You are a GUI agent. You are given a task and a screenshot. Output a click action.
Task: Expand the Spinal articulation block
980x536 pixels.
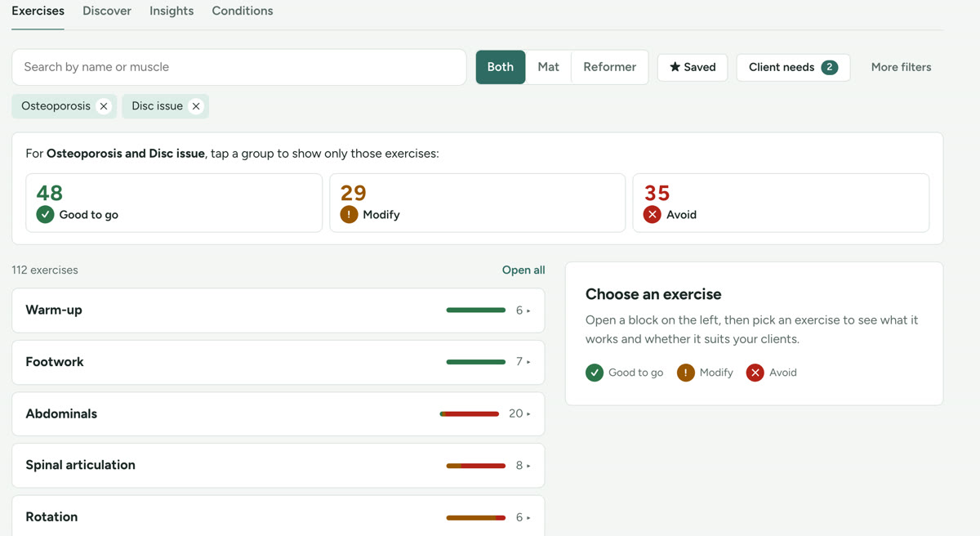click(278, 465)
